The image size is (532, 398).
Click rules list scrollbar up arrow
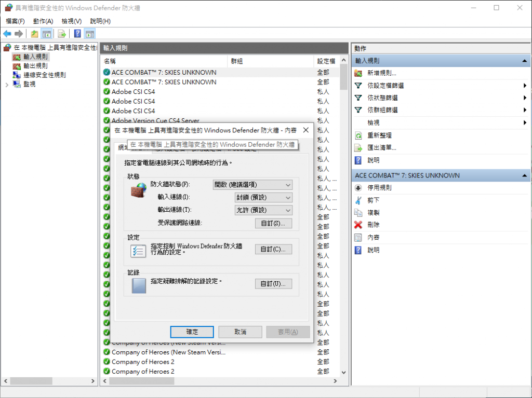pos(344,60)
